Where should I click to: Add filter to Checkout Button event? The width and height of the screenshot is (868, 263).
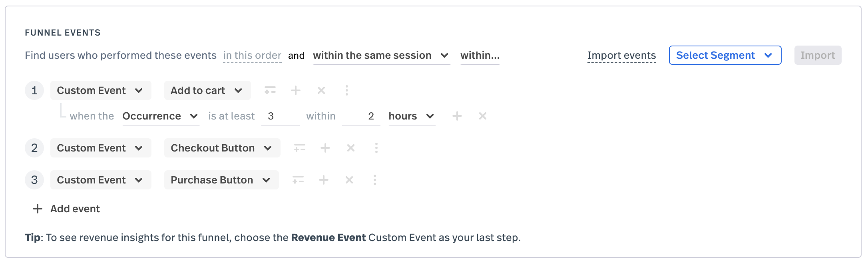pyautogui.click(x=300, y=148)
